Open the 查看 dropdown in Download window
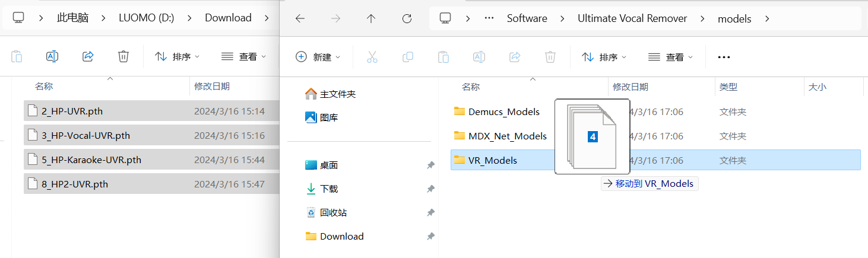This screenshot has width=868, height=258. point(244,57)
